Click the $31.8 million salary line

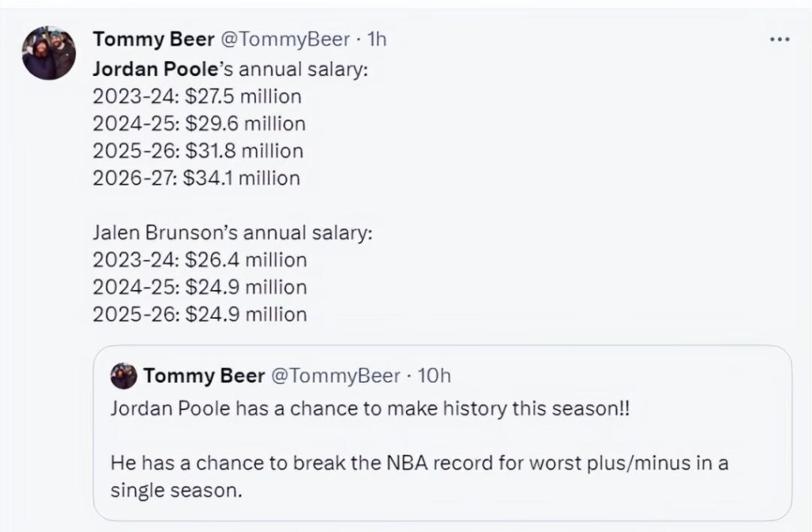coord(197,151)
